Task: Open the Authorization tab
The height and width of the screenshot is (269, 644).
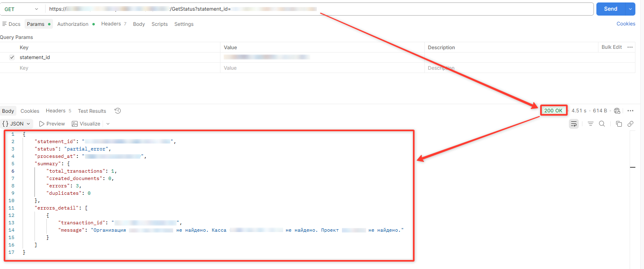Action: tap(76, 24)
